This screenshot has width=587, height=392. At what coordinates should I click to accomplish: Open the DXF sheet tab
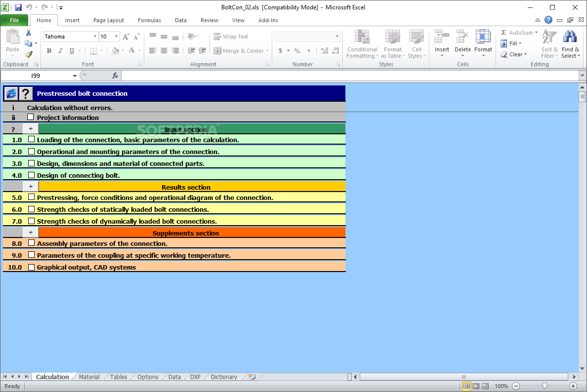point(195,377)
